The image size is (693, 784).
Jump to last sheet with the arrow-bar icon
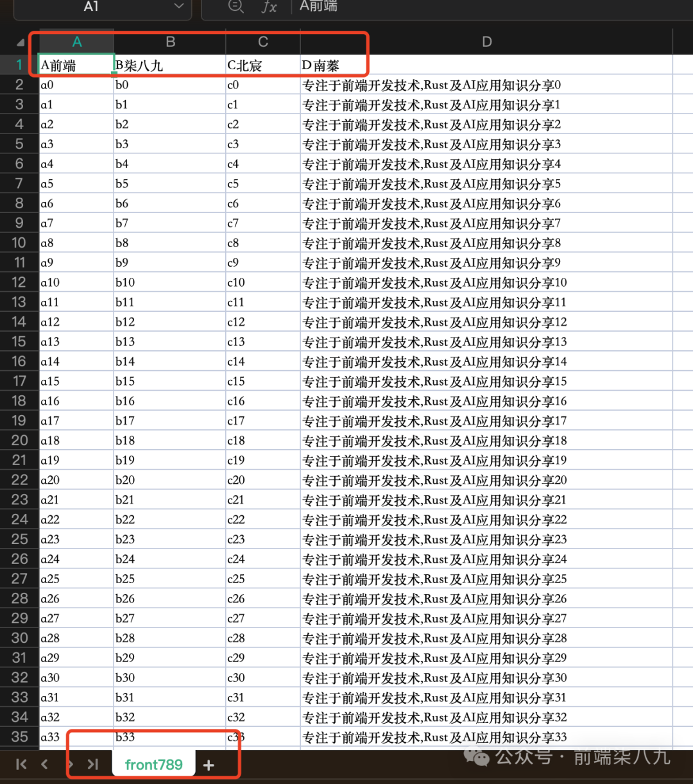pyautogui.click(x=92, y=764)
